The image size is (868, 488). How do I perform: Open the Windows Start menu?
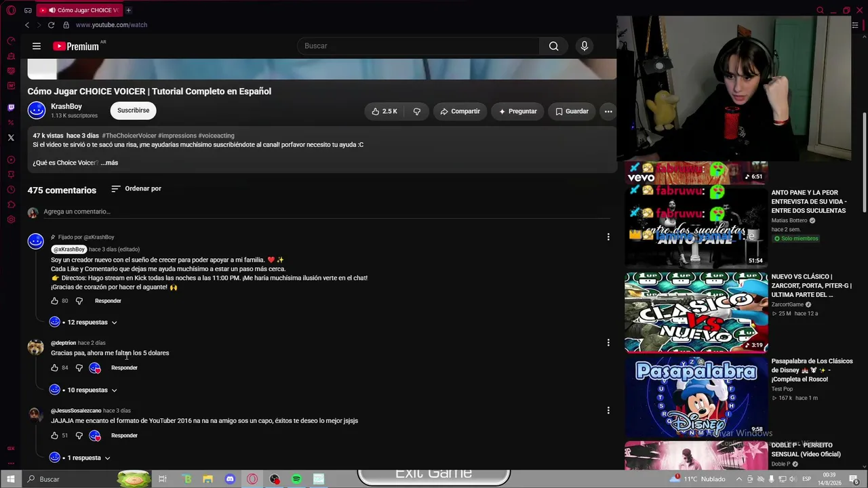pyautogui.click(x=11, y=479)
